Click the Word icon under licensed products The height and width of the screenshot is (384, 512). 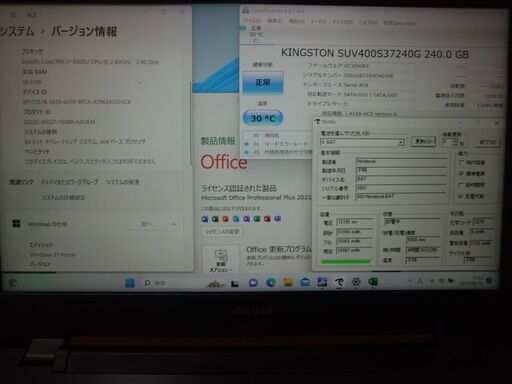coord(205,219)
